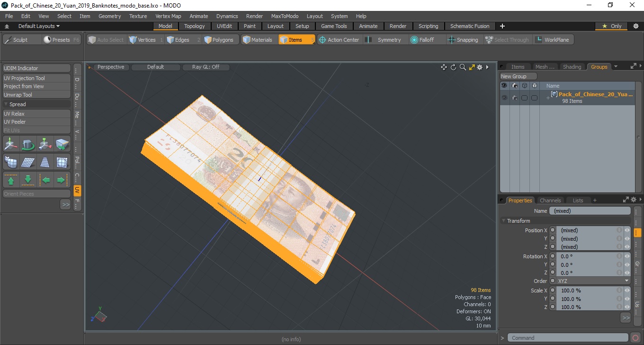
Task: Open the Ray GL: Off dropdown
Action: (x=206, y=67)
